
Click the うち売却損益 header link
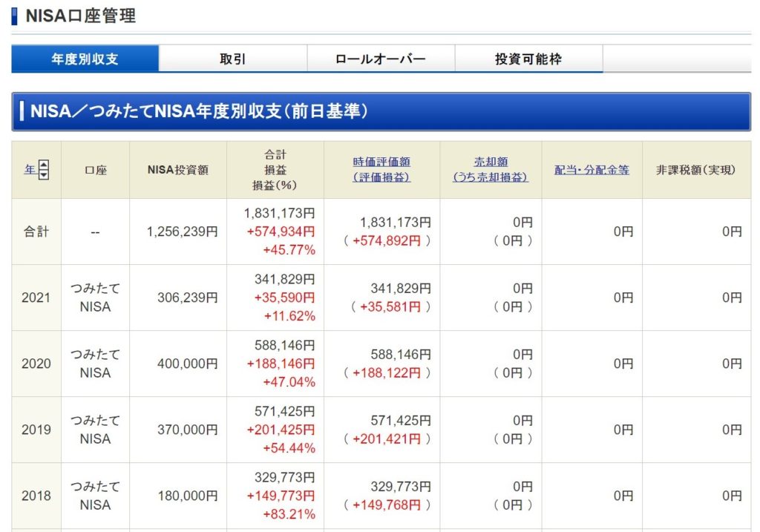point(491,177)
